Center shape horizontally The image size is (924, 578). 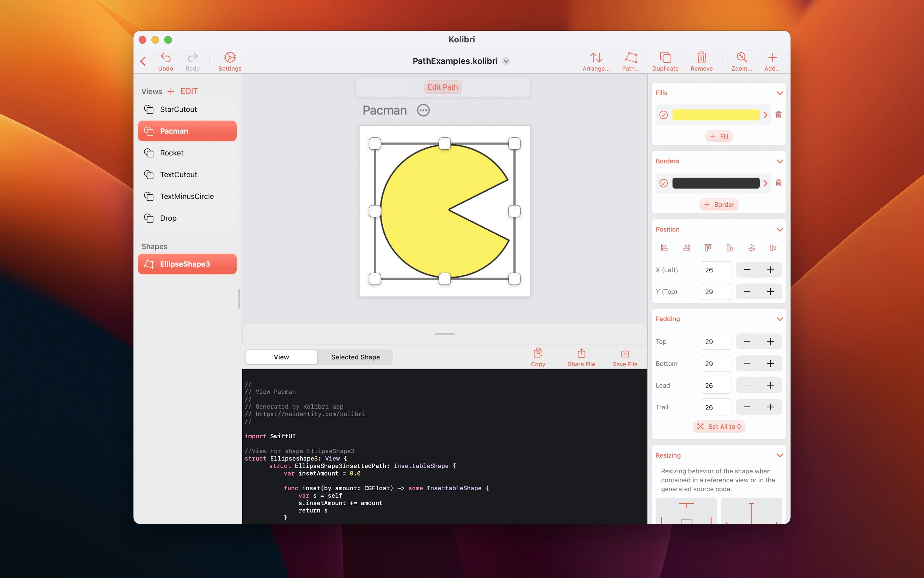(x=751, y=248)
